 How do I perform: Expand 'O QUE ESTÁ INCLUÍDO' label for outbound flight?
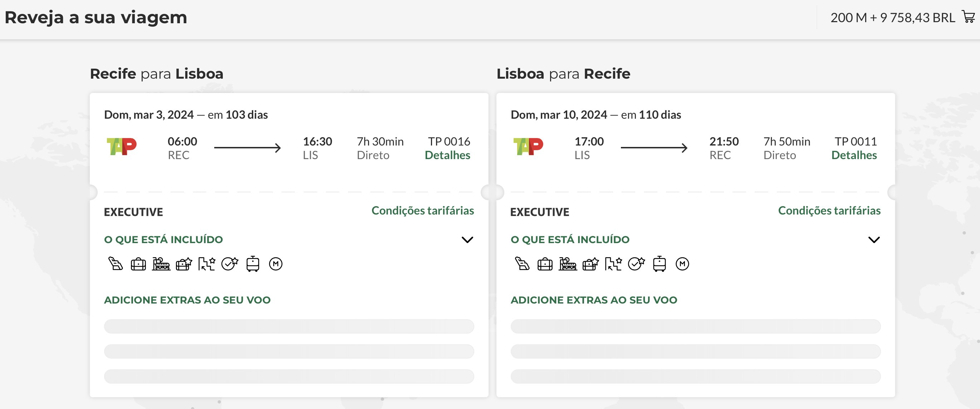(x=163, y=240)
